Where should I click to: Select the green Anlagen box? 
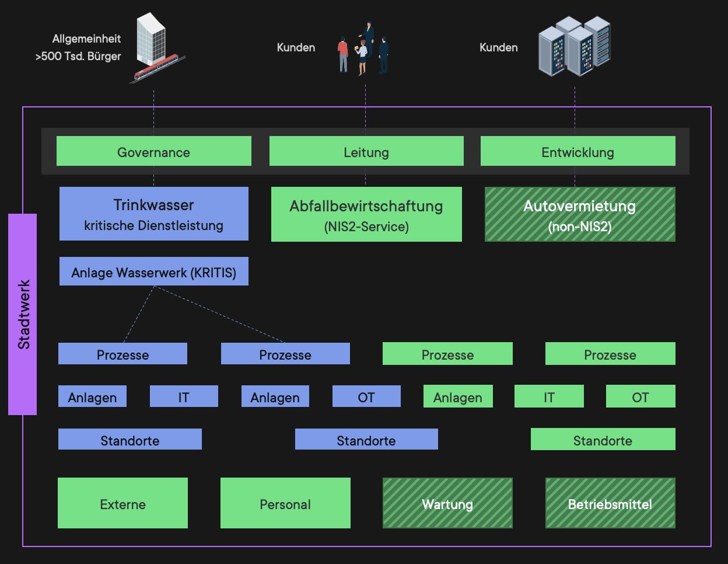[x=458, y=396]
